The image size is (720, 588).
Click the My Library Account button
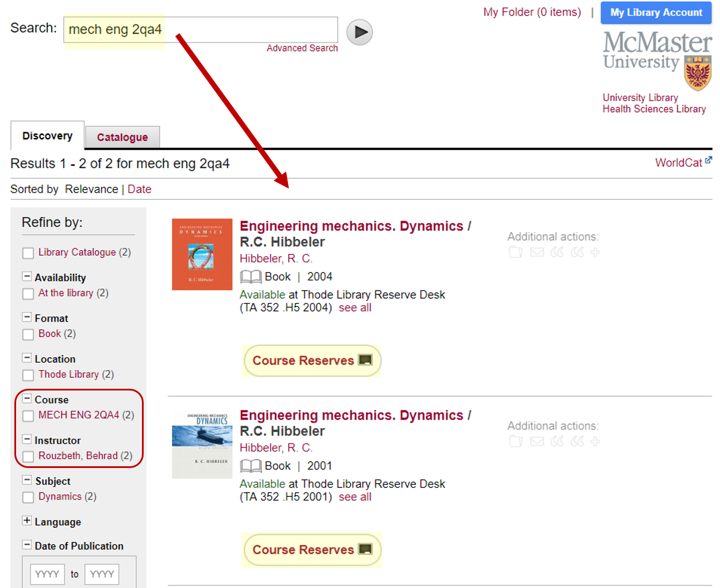coord(656,13)
